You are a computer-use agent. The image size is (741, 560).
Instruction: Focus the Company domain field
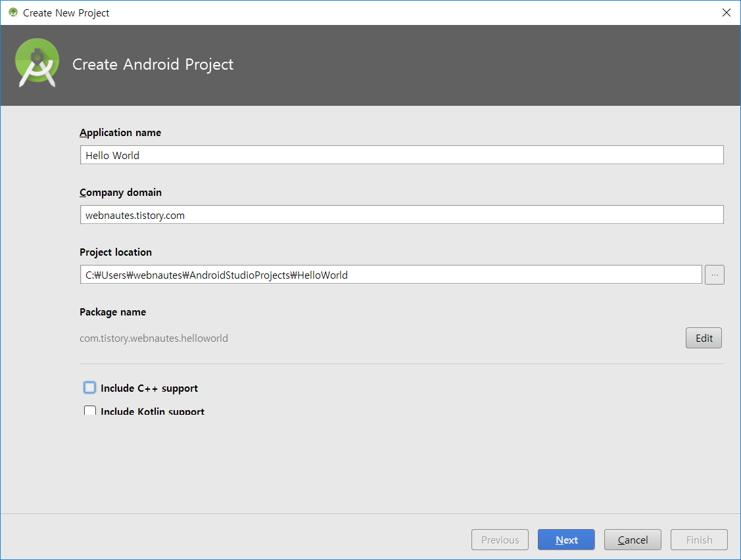coord(402,215)
